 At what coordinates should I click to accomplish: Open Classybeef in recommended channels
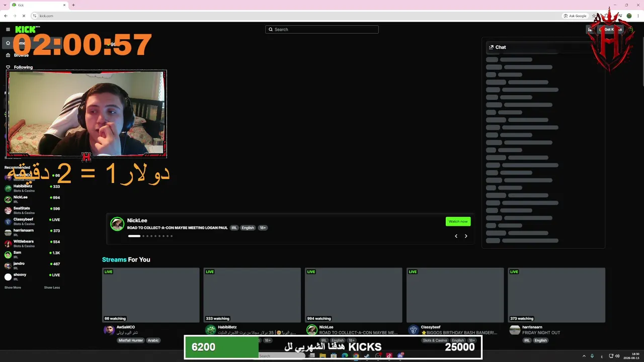[x=32, y=221]
